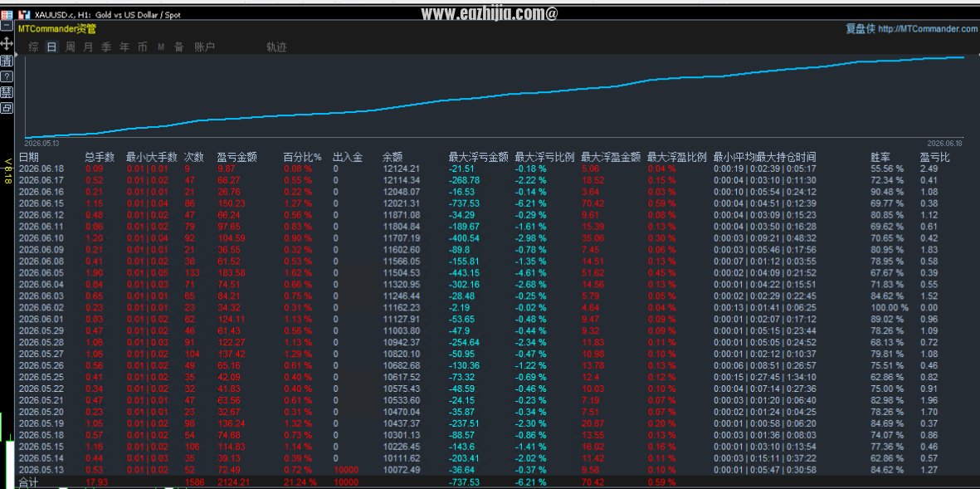The image size is (980, 489).
Task: Click the chart icon beside XAUUSD.c title
Action: pyautogui.click(x=24, y=14)
